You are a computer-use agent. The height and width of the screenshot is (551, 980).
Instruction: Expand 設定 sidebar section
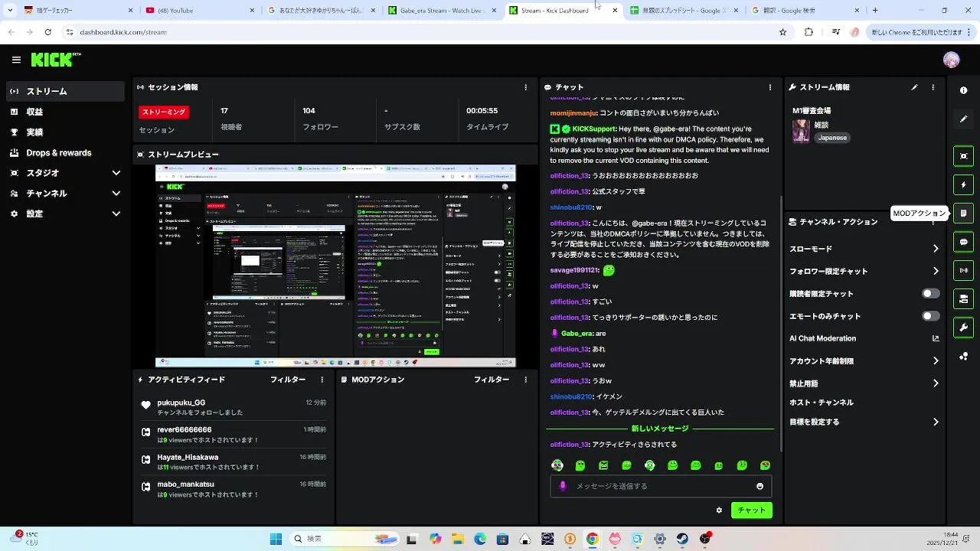(65, 214)
